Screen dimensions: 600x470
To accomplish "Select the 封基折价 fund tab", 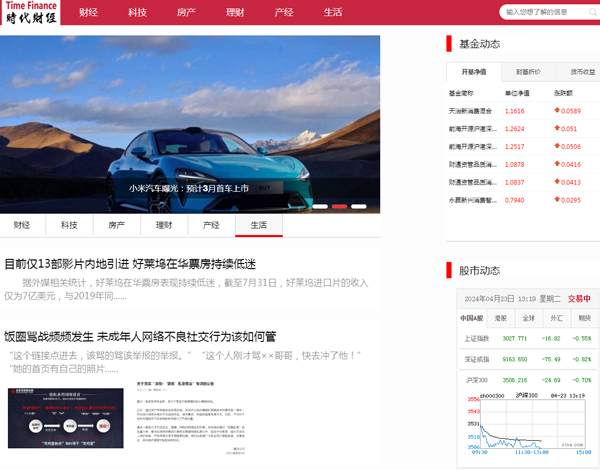I will (x=528, y=72).
